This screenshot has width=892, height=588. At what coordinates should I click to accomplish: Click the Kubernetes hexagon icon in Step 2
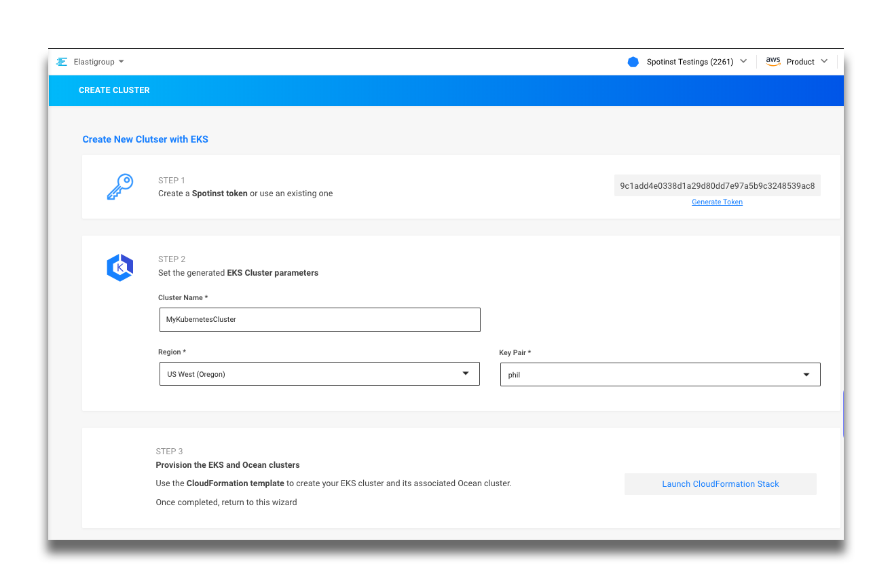(120, 268)
